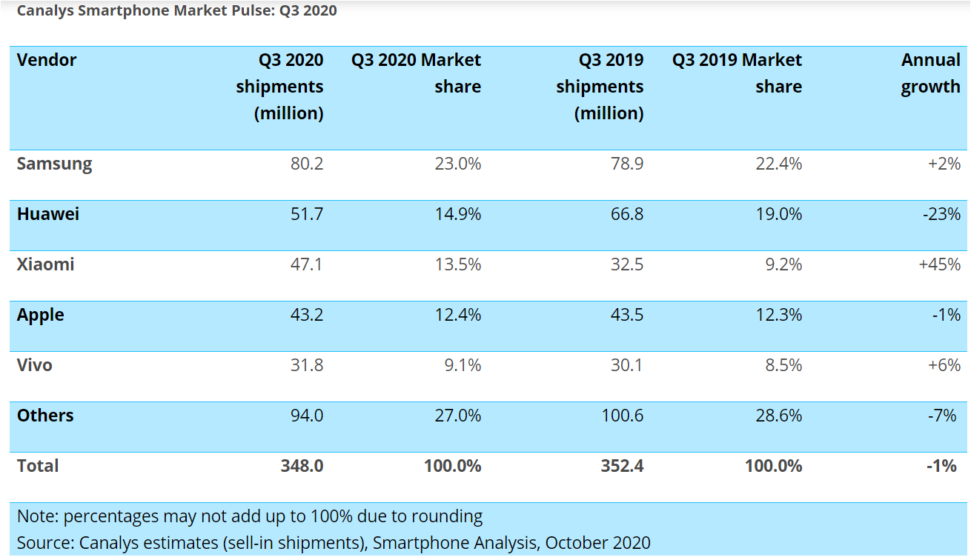Click the Q3 2019 Market share header
Screen dimensions: 971x560
click(737, 73)
